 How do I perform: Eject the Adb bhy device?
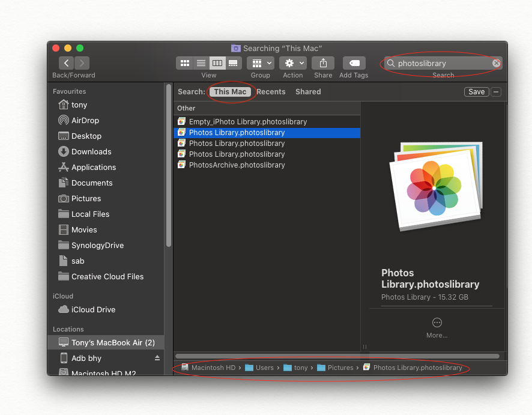coord(157,358)
